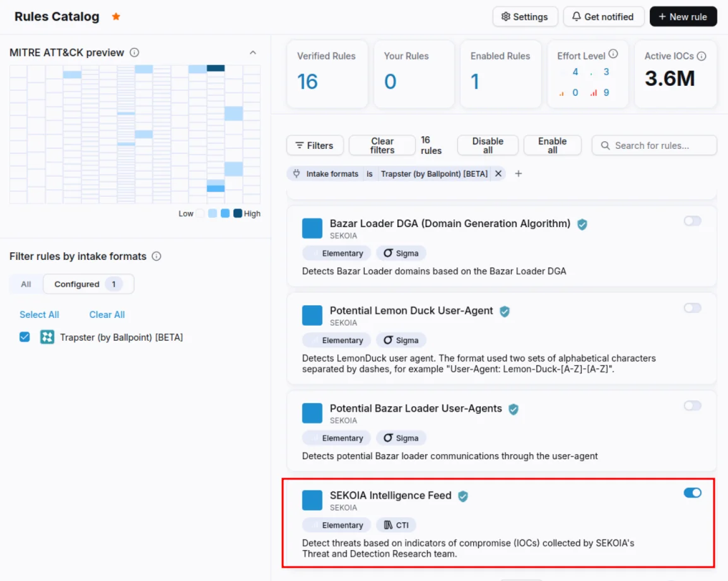Open the Filters panel
This screenshot has height=581, width=728.
[x=315, y=145]
